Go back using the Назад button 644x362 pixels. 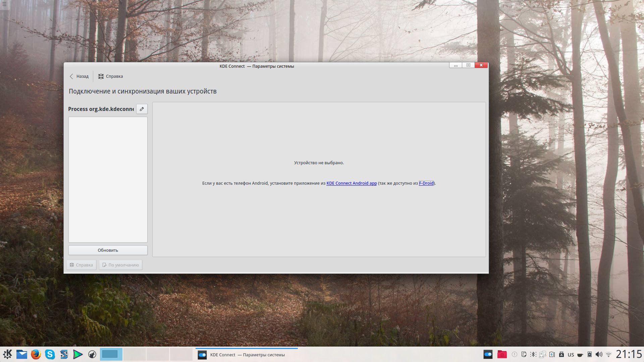[x=79, y=76]
